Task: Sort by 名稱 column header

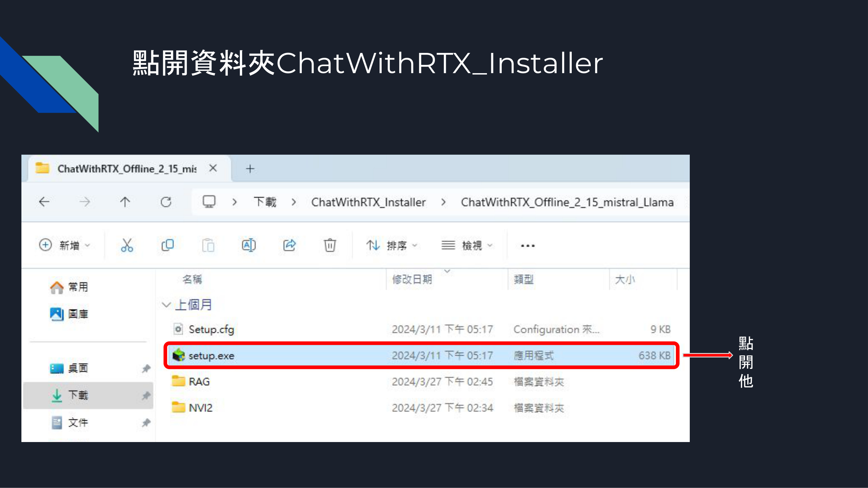Action: point(192,280)
